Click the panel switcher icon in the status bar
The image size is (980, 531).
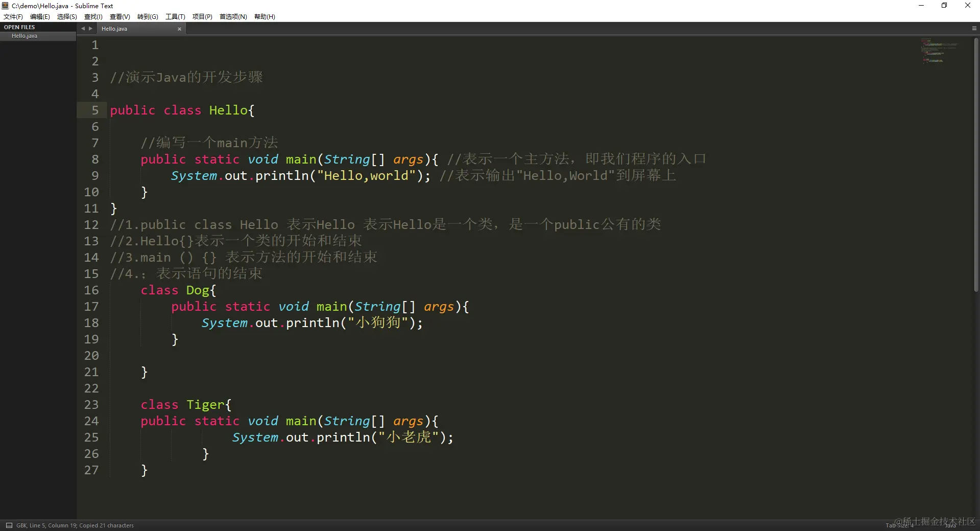pyautogui.click(x=9, y=525)
